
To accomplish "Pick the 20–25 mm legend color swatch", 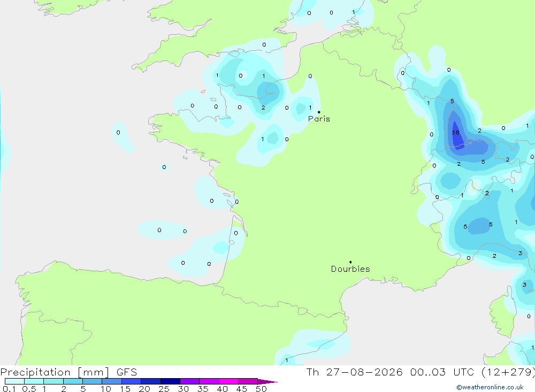I will coord(150,381).
